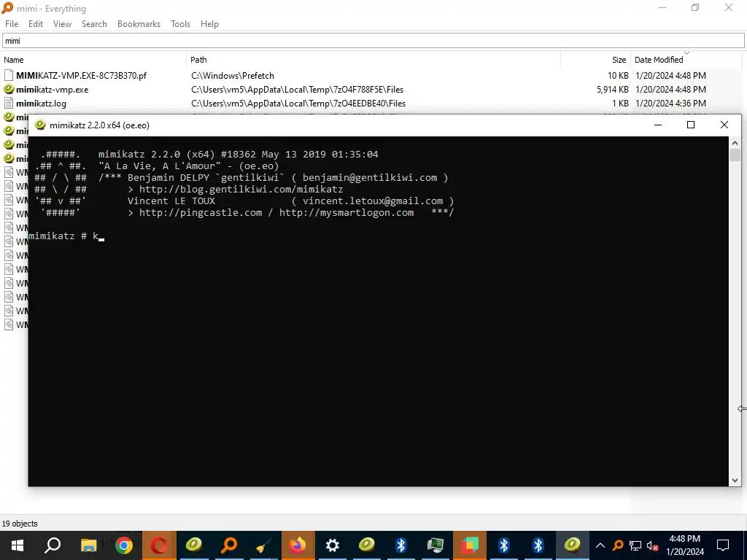Click the C:\Windows\Prefetch path cell
The height and width of the screenshot is (560, 747).
tap(233, 76)
